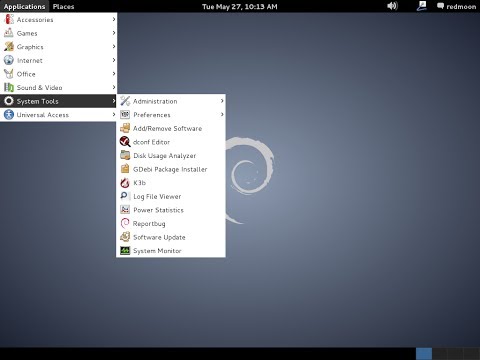
Task: Click the Universal Access icon
Action: [9, 115]
